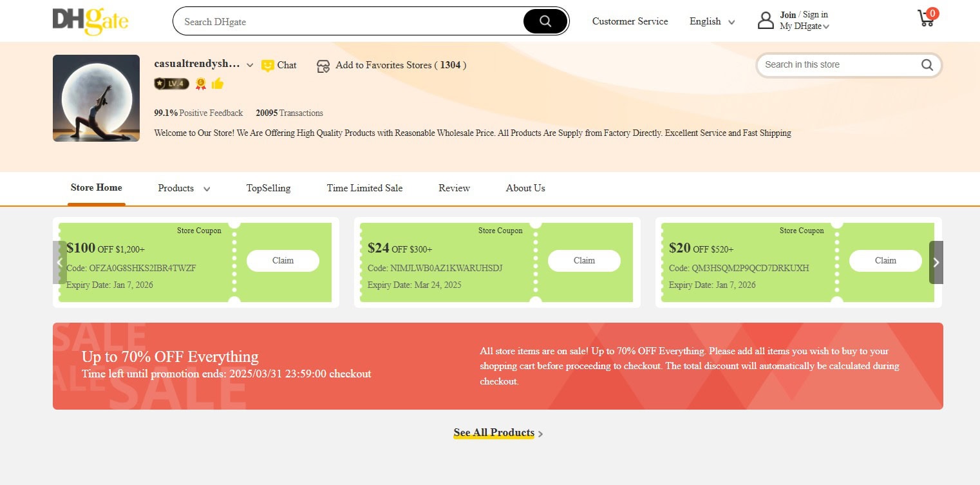
Task: Click the red medal badge icon
Action: 201,84
